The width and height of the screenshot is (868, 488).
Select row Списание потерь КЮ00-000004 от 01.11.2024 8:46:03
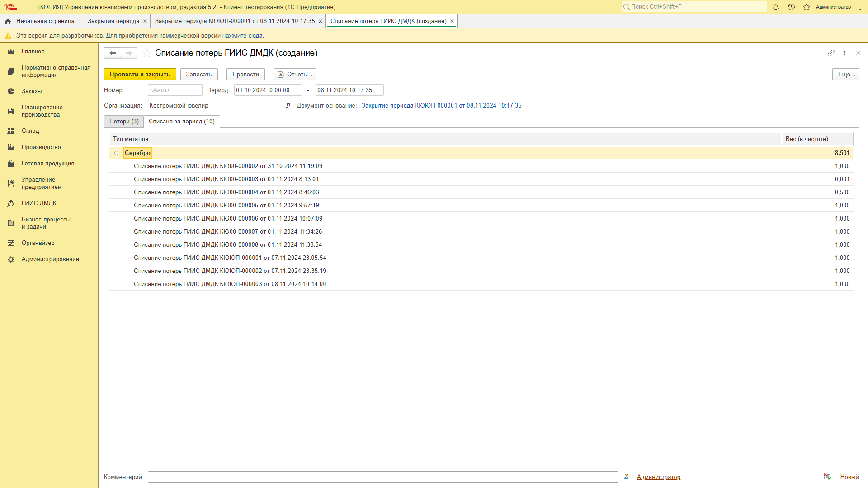click(481, 192)
